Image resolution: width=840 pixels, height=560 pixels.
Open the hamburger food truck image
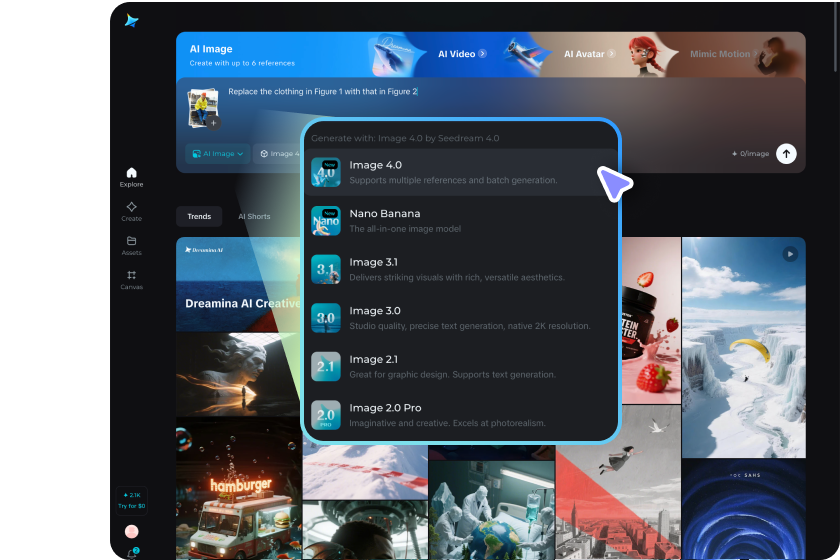238,489
